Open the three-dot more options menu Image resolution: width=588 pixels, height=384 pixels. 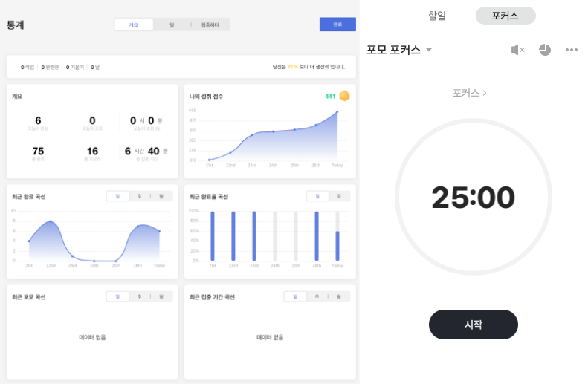click(x=571, y=50)
